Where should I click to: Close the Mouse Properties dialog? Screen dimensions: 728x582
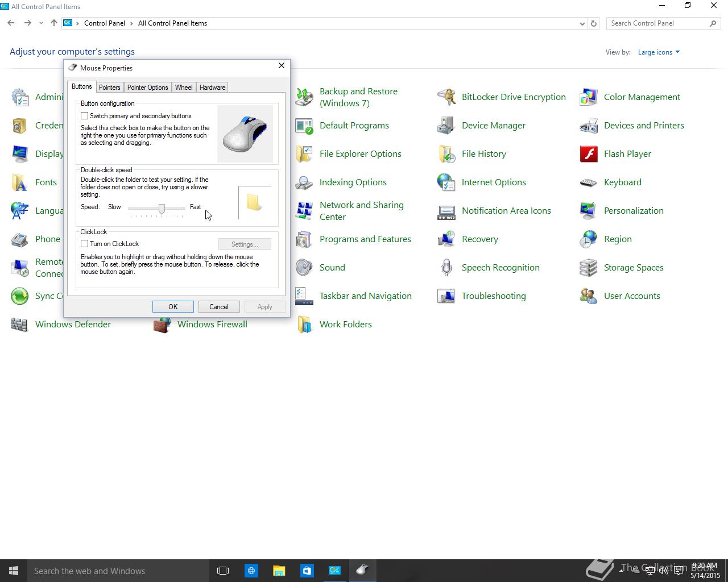[281, 66]
